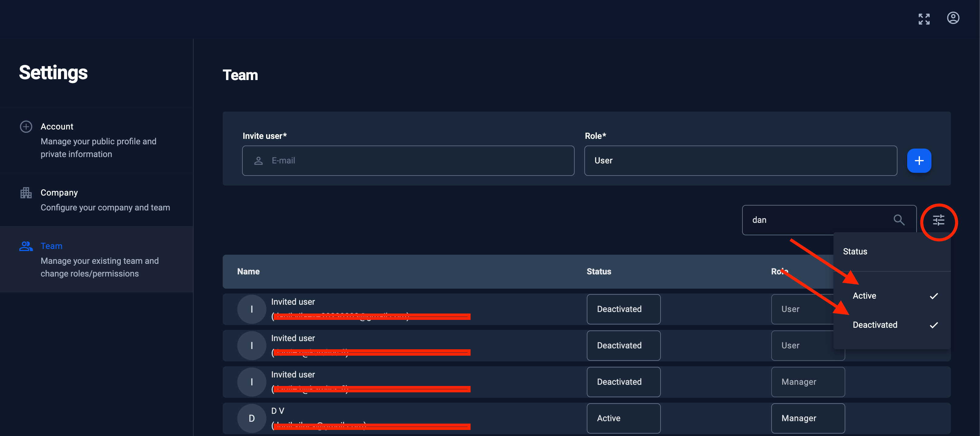Click the Account circle plus icon
Screen dimensions: 980x436
[x=26, y=126]
